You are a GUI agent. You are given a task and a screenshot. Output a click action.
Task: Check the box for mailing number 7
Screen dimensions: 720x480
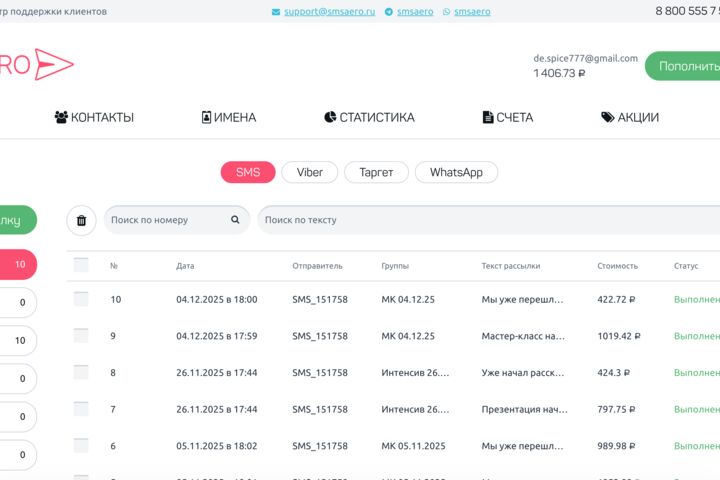click(81, 409)
